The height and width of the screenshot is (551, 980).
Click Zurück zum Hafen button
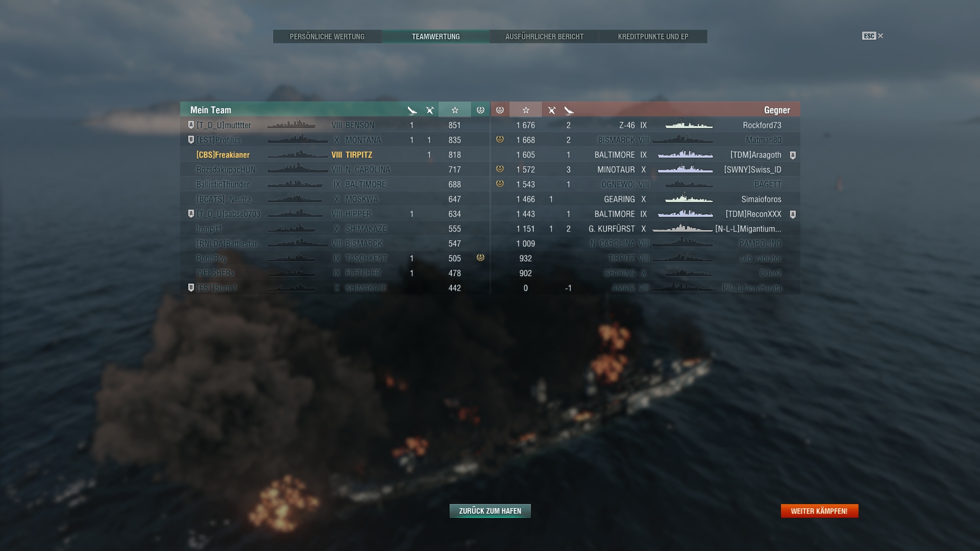pyautogui.click(x=490, y=511)
